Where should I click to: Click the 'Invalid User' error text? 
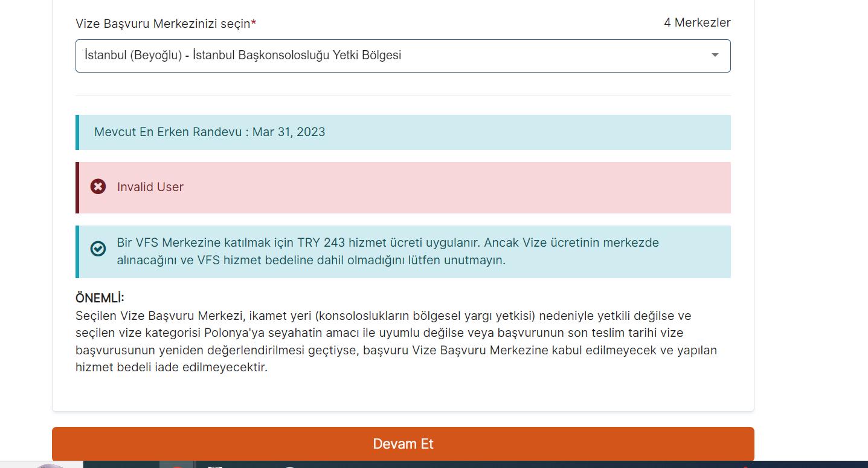(150, 187)
